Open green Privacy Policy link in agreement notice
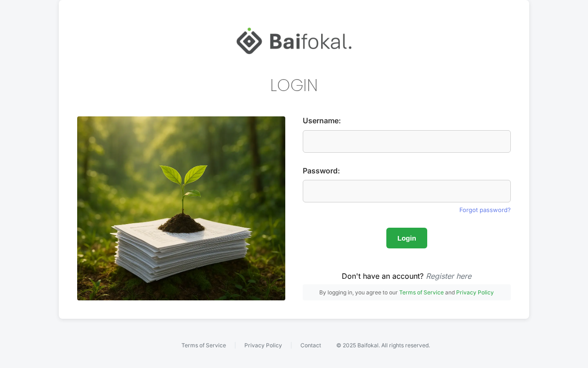Image resolution: width=588 pixels, height=368 pixels. [475, 292]
